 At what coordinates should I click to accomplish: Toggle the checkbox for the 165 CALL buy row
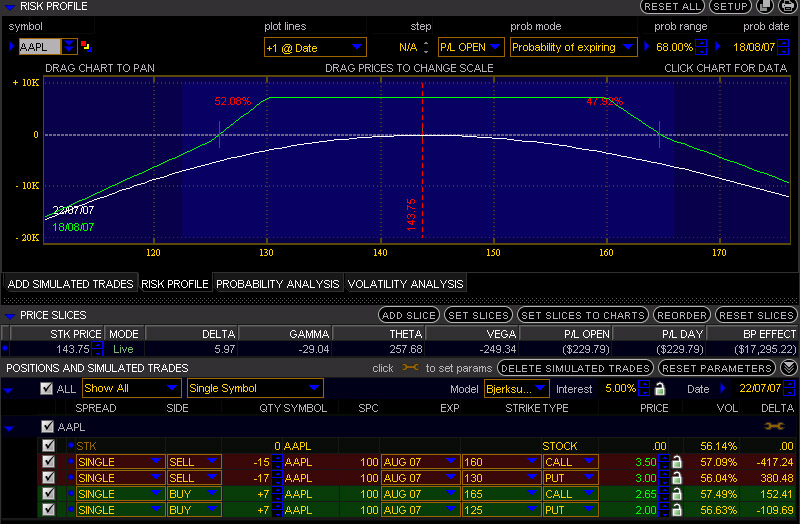click(x=48, y=494)
